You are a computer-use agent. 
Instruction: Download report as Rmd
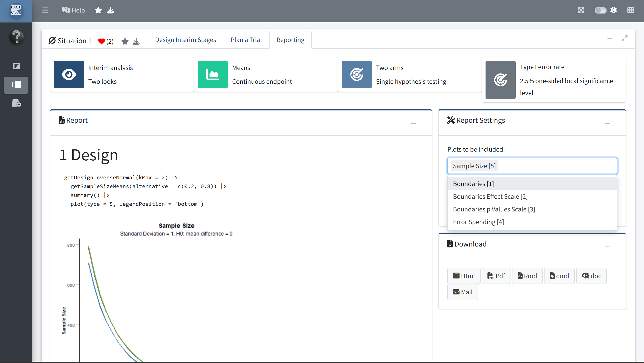(527, 276)
